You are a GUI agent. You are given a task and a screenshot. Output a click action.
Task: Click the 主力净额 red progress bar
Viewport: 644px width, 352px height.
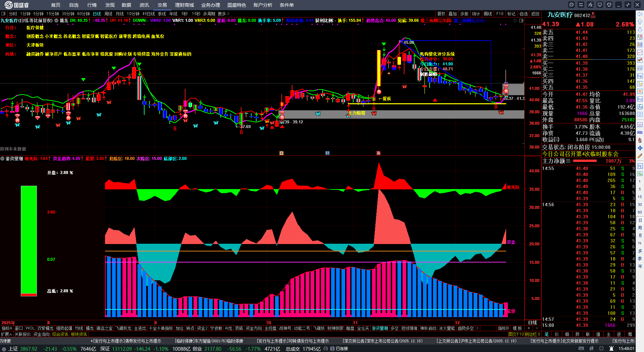584,161
